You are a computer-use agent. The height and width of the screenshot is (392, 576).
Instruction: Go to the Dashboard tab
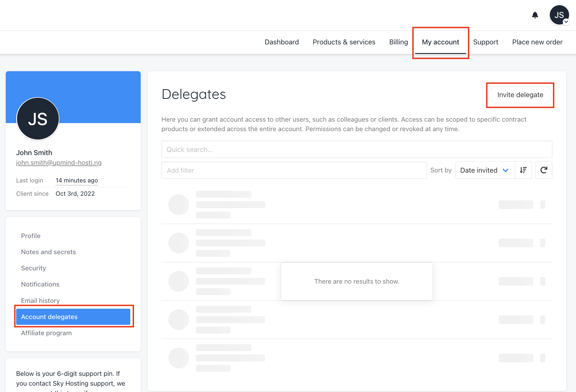pos(282,42)
